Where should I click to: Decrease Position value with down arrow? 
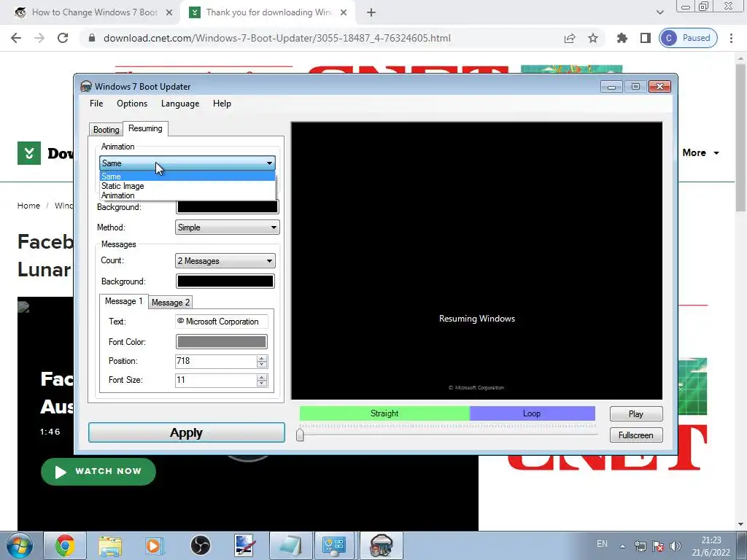pos(262,365)
